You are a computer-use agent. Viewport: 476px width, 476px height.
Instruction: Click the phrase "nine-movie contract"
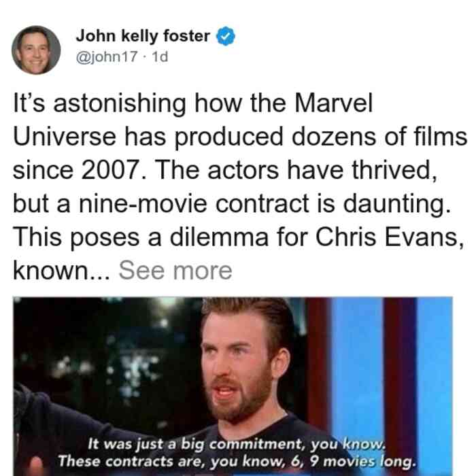tap(194, 204)
